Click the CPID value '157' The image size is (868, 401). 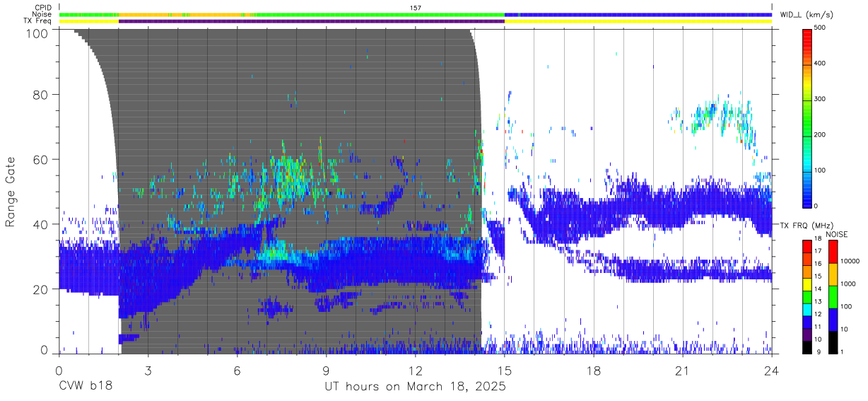[416, 8]
